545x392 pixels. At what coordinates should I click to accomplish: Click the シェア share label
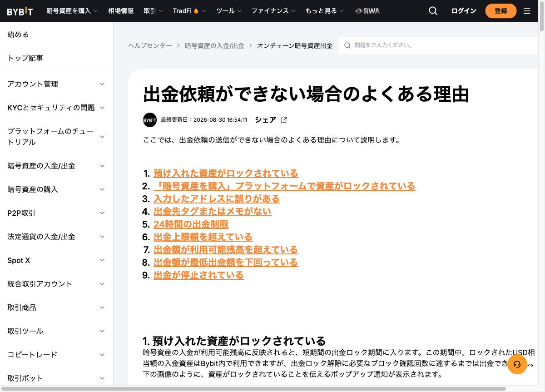265,120
